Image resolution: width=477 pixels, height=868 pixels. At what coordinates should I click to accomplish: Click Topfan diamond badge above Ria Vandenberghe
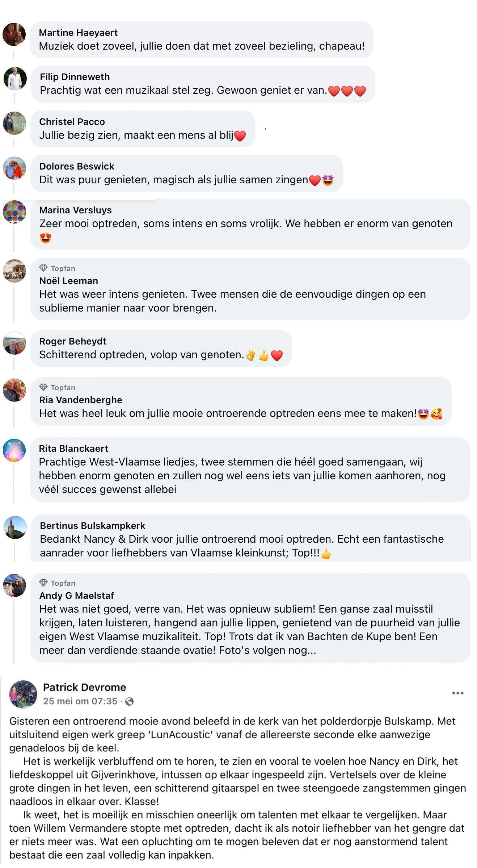tap(43, 387)
